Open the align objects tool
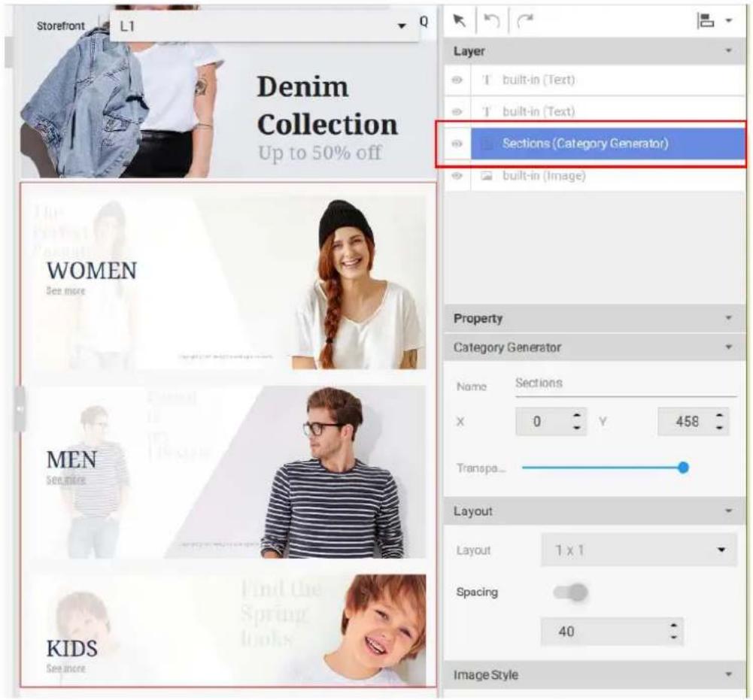The width and height of the screenshot is (753, 700). 706,20
